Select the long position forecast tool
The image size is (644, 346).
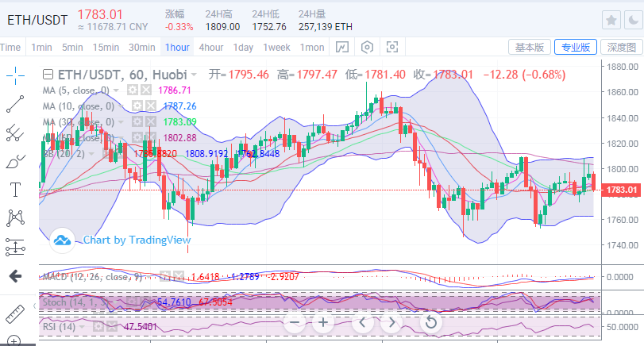pos(15,248)
